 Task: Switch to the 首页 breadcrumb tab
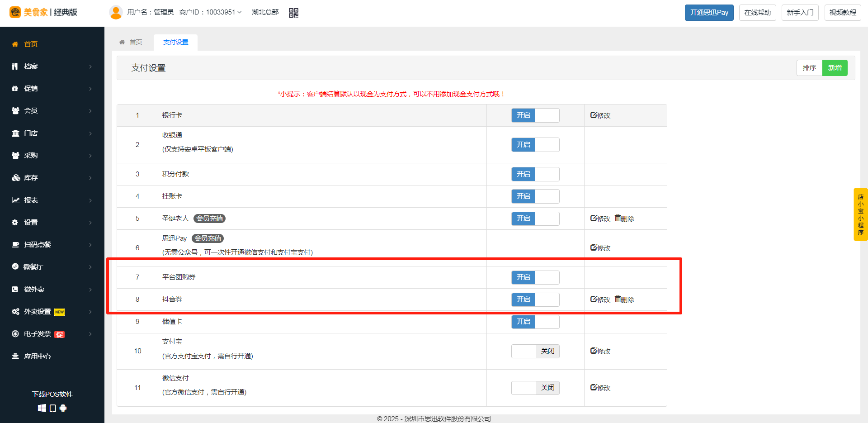[x=131, y=42]
